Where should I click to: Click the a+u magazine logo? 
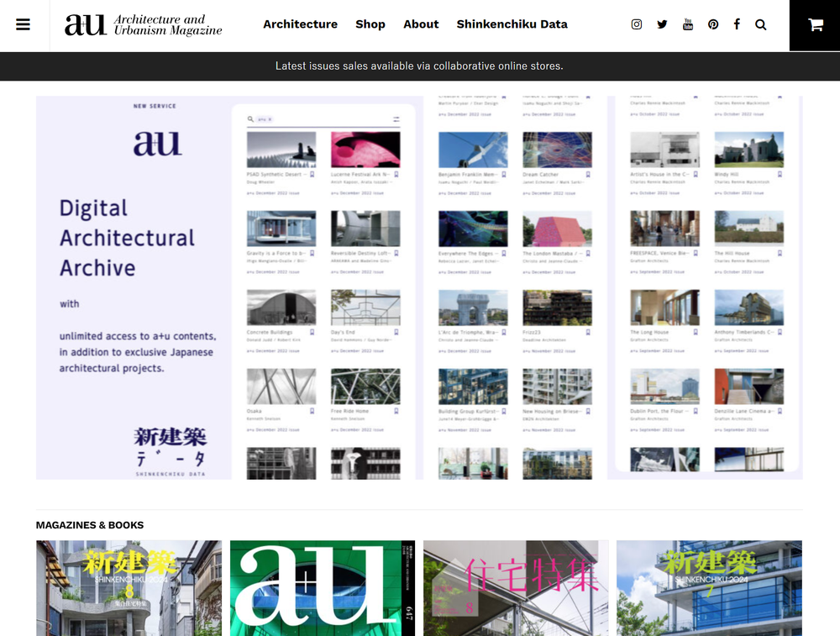(143, 25)
